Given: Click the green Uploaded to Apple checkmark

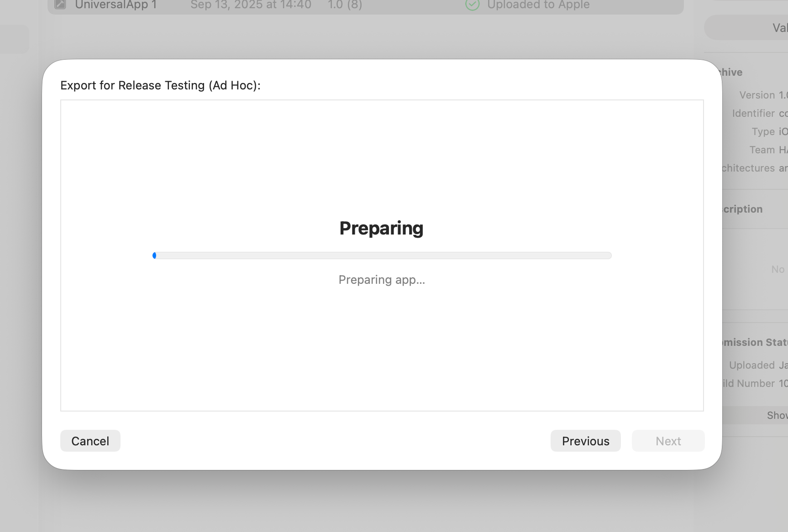Looking at the screenshot, I should pyautogui.click(x=472, y=5).
